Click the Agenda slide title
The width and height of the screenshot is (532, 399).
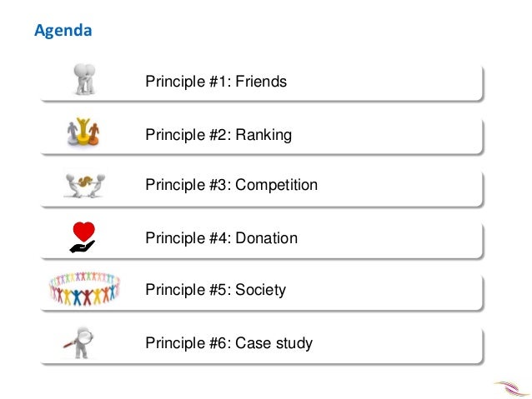[x=63, y=31]
